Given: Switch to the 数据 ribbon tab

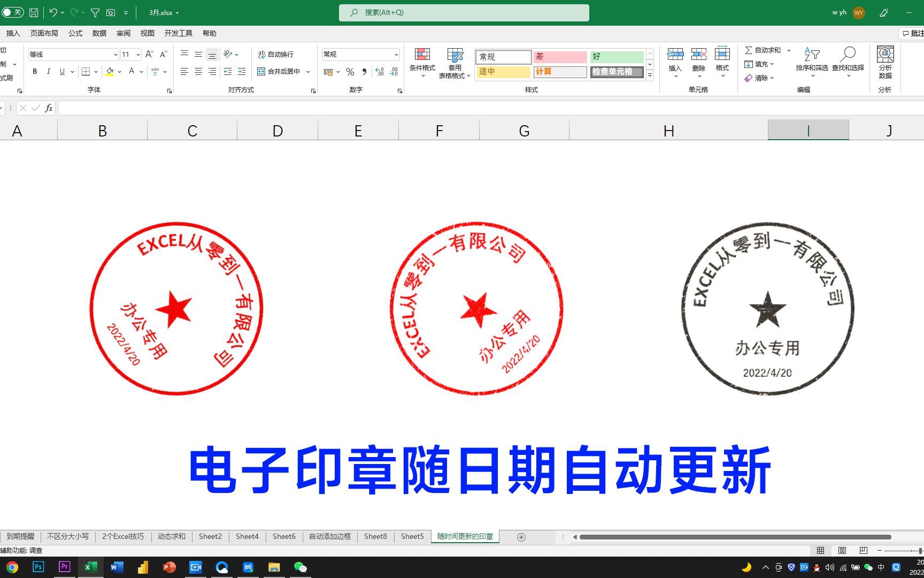Looking at the screenshot, I should tap(99, 33).
